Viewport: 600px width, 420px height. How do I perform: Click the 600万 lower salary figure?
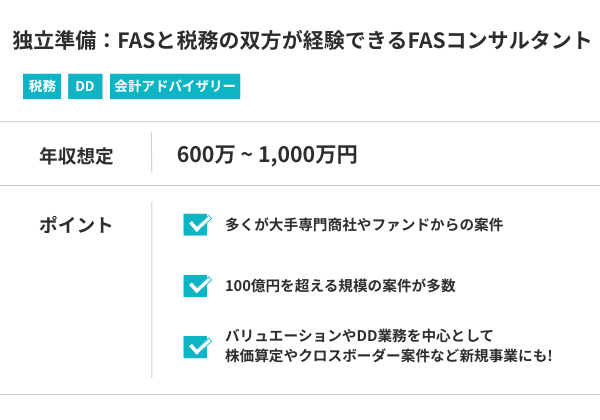tap(204, 155)
